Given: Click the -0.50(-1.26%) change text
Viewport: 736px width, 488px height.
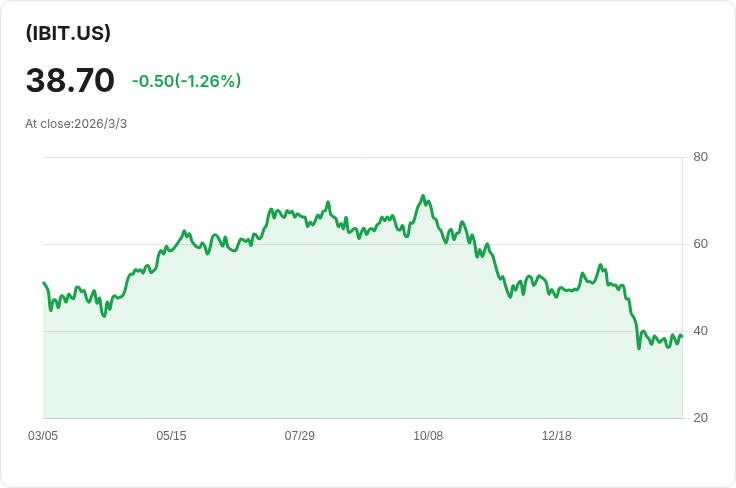Looking at the screenshot, I should pos(186,81).
